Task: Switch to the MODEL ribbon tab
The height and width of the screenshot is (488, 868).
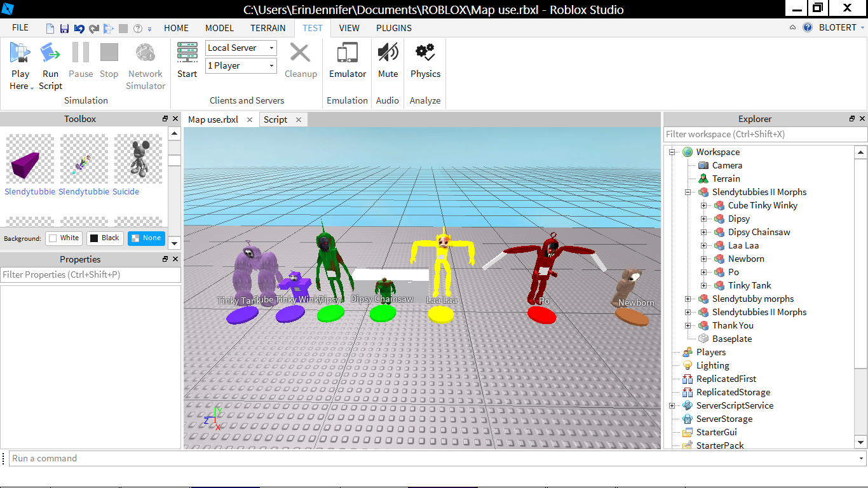Action: point(219,28)
